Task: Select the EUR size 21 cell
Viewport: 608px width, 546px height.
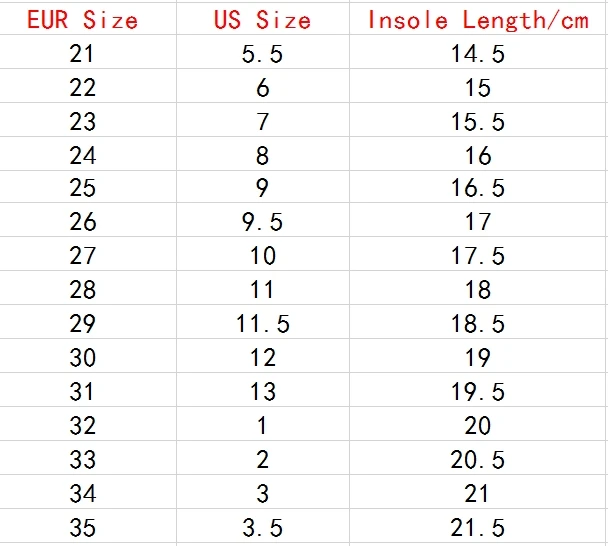Action: point(88,52)
